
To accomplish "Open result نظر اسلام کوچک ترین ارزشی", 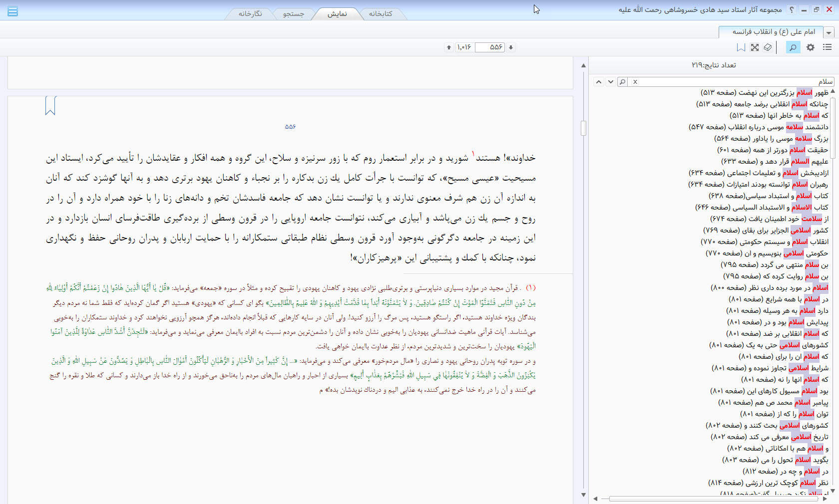I will click(x=769, y=483).
